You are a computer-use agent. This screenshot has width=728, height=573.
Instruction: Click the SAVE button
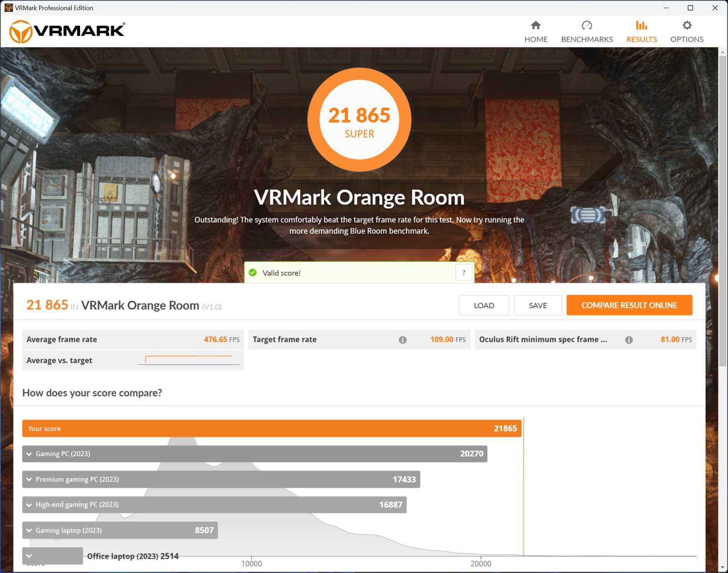coord(538,305)
